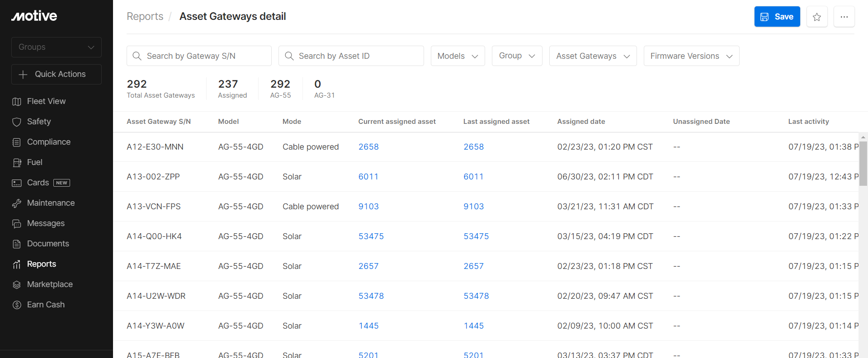This screenshot has height=358, width=868.
Task: Open the more options ellipsis menu
Action: (x=844, y=17)
